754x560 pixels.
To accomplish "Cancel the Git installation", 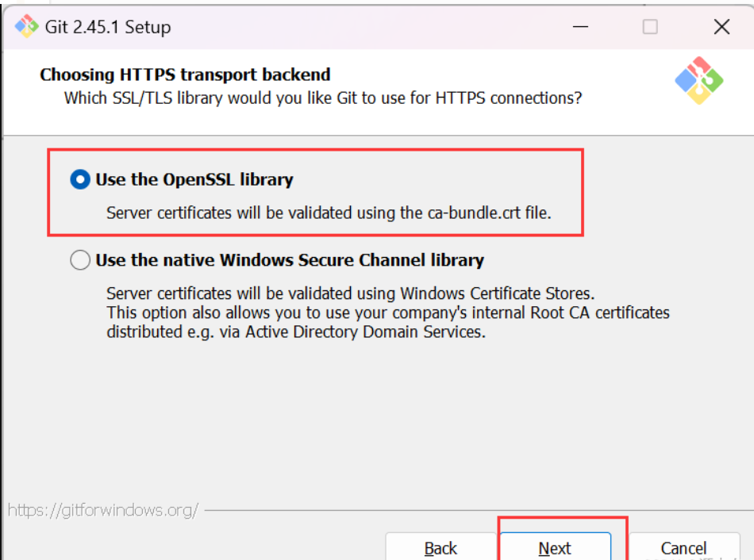I will (x=683, y=548).
